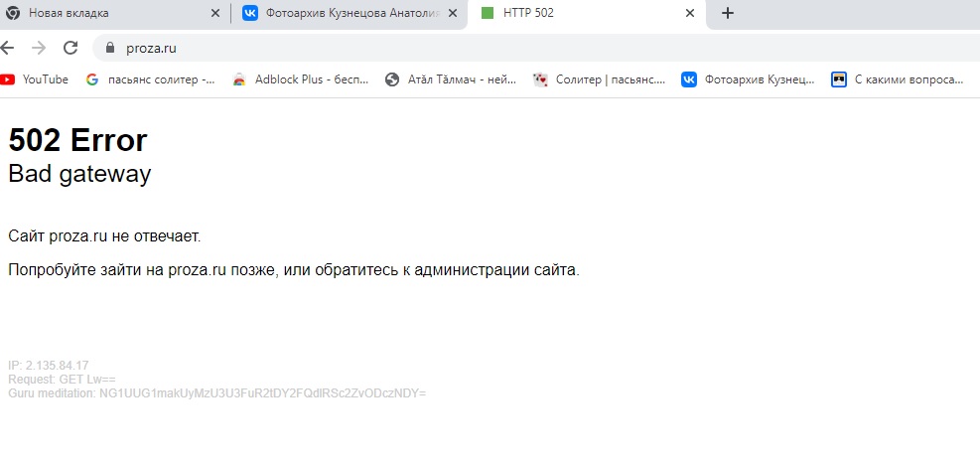The image size is (980, 465).
Task: Click the Сайт proza.ru не отвечает text
Action: pyautogui.click(x=104, y=236)
